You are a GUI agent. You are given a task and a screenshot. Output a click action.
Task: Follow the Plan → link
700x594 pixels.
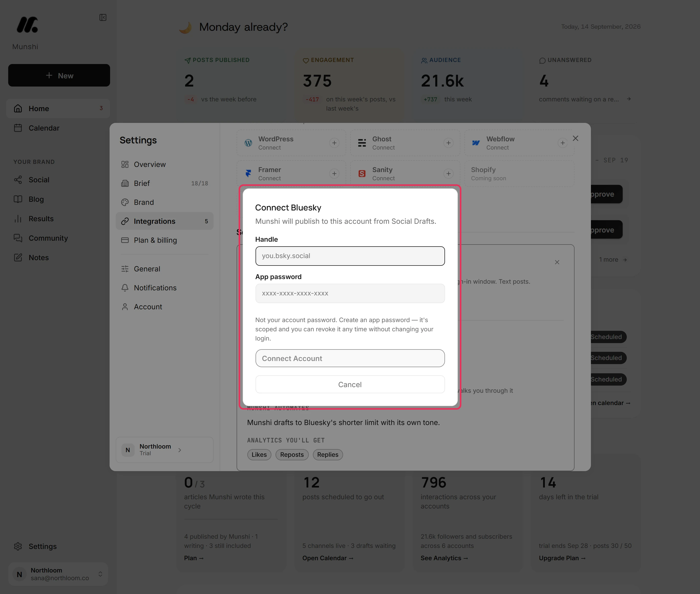point(194,558)
